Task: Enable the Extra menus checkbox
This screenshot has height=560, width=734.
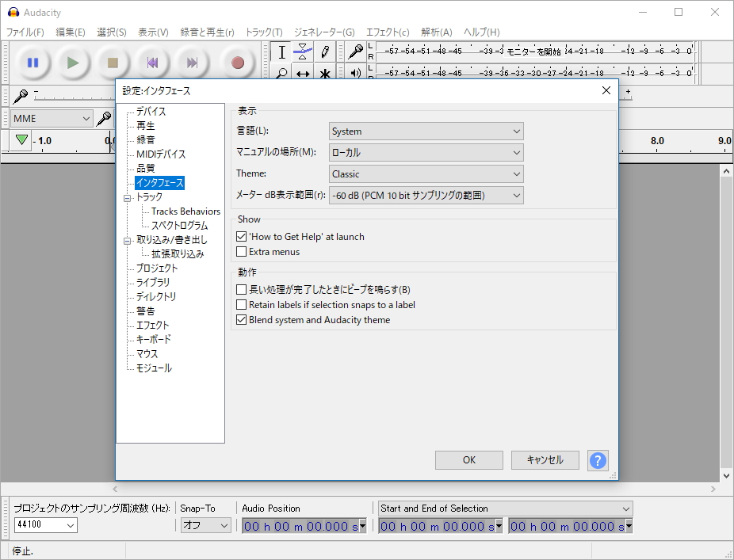Action: tap(241, 252)
